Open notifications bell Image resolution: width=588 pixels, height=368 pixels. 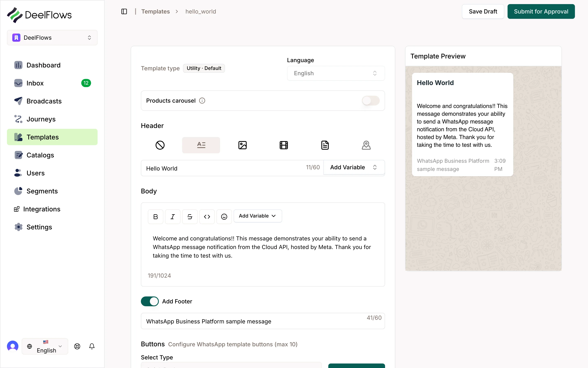pyautogui.click(x=92, y=346)
